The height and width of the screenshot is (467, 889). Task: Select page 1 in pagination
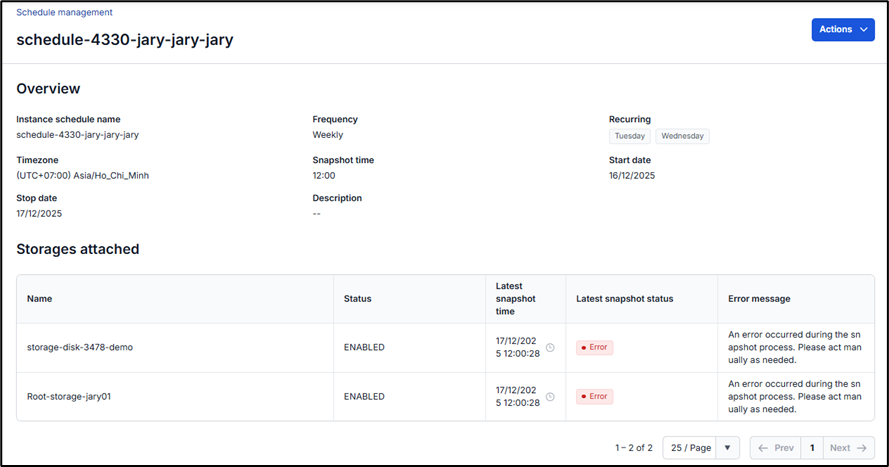tap(812, 448)
